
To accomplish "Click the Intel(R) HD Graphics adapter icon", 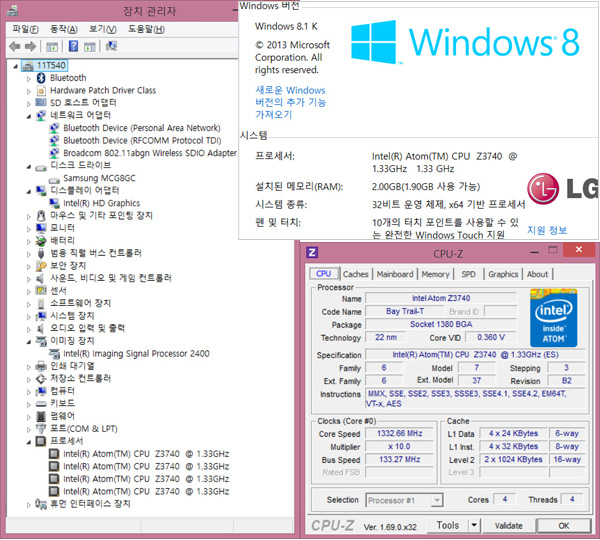I will click(x=54, y=203).
